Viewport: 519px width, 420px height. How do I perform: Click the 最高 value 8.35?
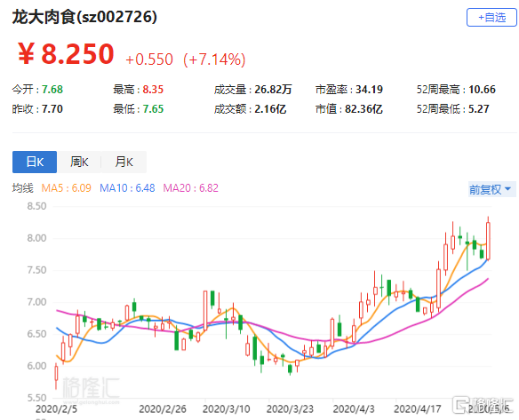153,90
